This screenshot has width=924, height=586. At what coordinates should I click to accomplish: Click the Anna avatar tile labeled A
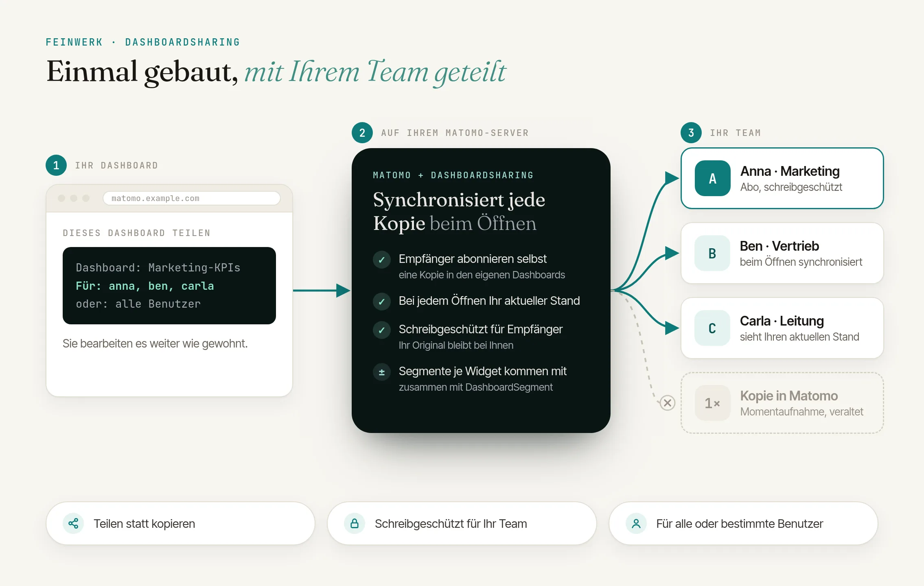tap(713, 178)
